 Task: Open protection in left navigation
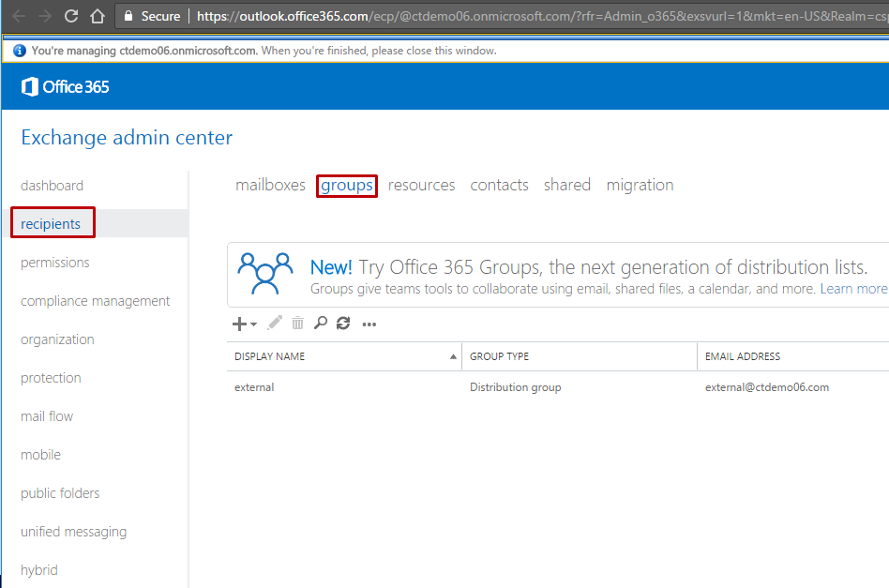[51, 378]
